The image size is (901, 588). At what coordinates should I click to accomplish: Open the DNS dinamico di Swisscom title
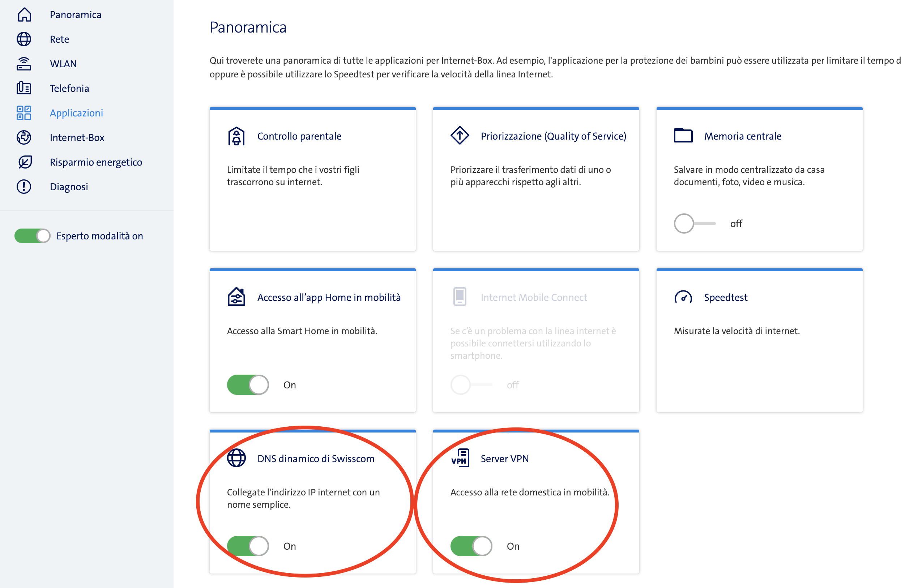(x=315, y=459)
